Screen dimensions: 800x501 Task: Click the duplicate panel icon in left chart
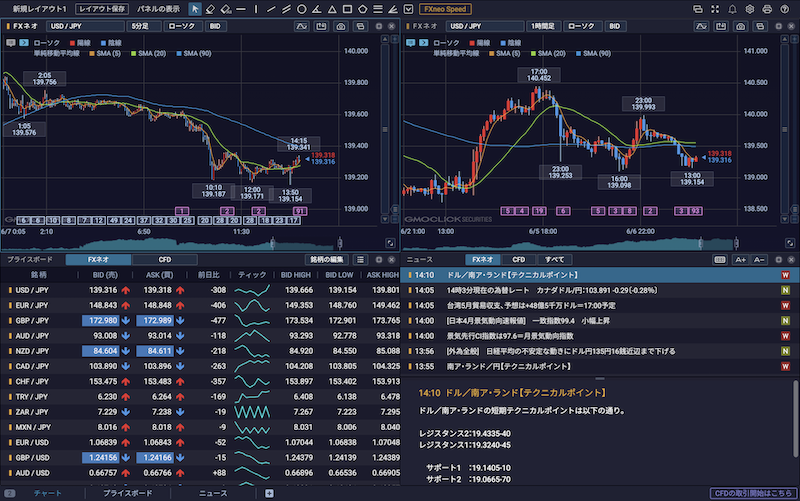pyautogui.click(x=360, y=26)
